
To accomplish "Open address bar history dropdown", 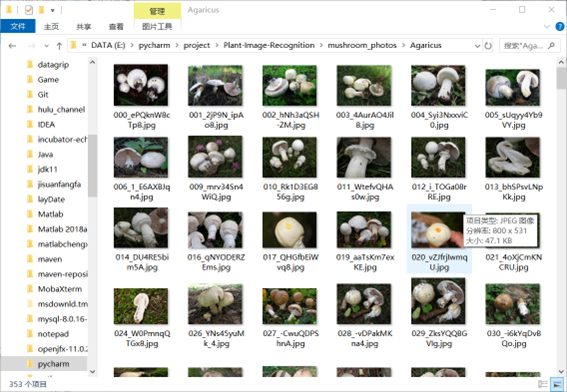I will click(477, 46).
